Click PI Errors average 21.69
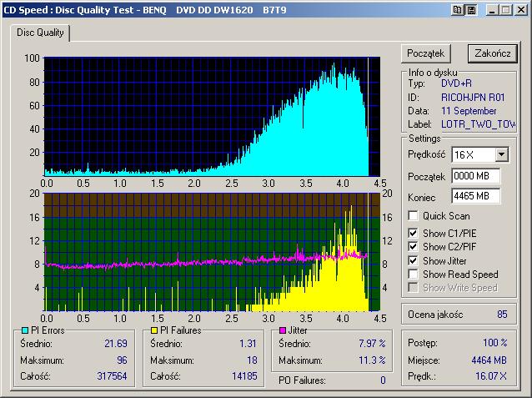532x398 pixels. click(x=116, y=344)
